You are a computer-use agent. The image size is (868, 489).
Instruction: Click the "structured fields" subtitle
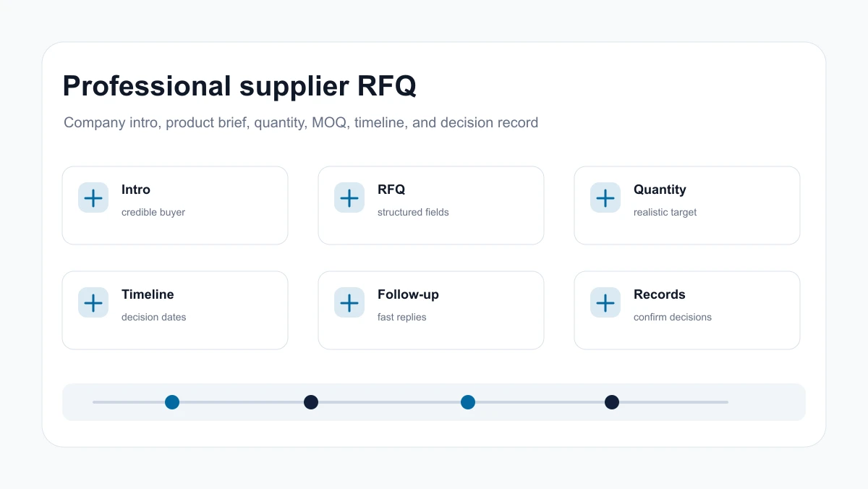click(x=413, y=212)
